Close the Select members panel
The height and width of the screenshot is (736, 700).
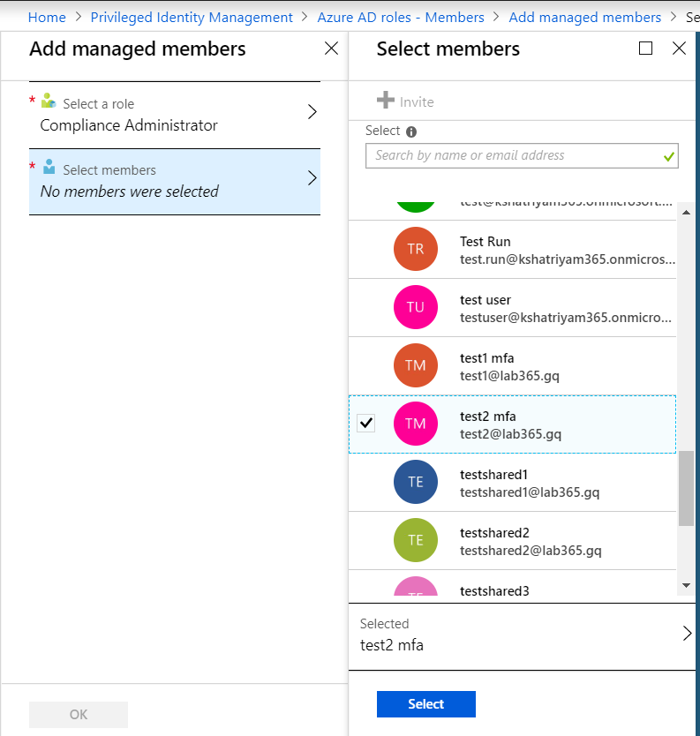(x=679, y=48)
